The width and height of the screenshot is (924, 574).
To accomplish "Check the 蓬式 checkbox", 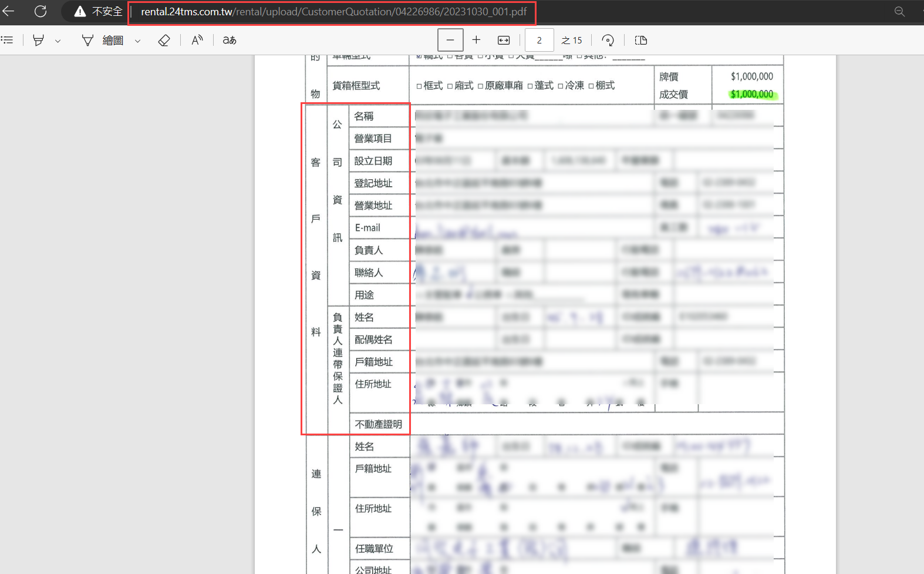I will tap(530, 86).
